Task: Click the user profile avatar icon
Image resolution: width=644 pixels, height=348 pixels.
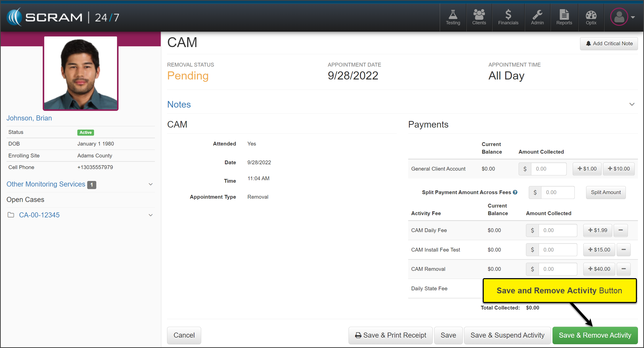Action: pos(619,17)
